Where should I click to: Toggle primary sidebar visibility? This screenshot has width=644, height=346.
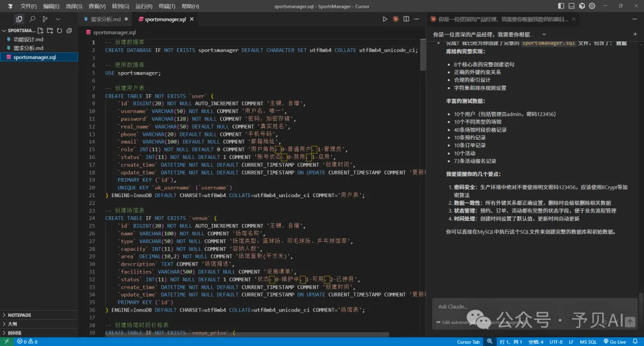[561, 6]
